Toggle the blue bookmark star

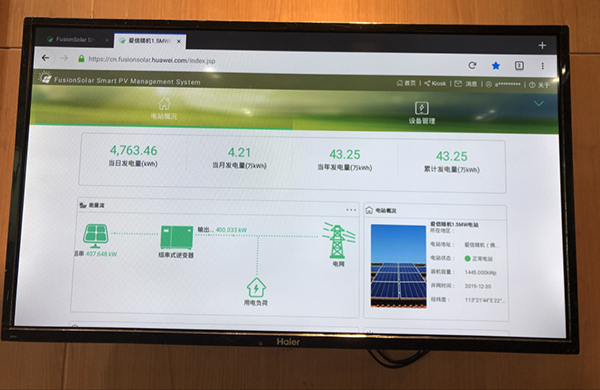496,66
